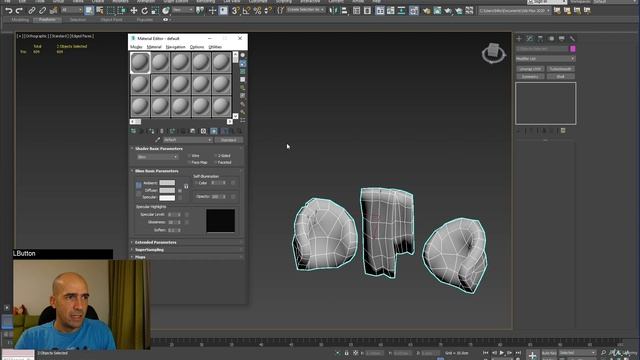This screenshot has width=640, height=360.
Task: Open the Modifier List dropdown
Action: (545, 59)
